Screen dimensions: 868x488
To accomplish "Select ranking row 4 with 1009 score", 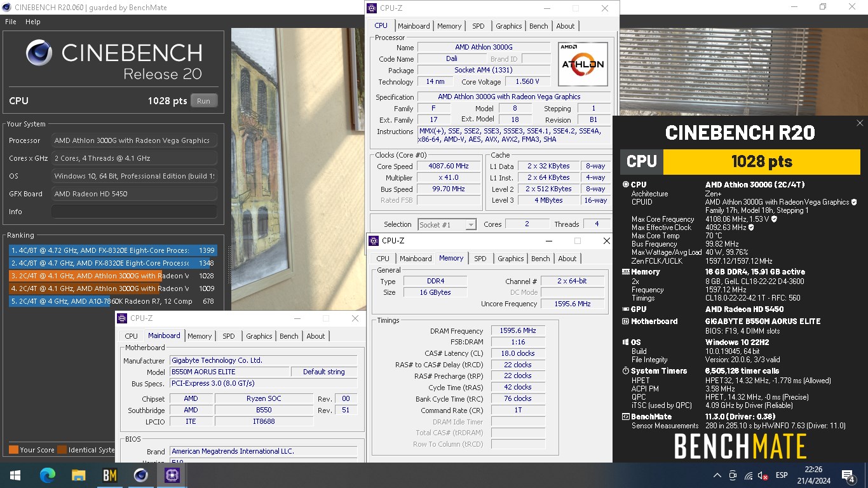I will pyautogui.click(x=112, y=288).
